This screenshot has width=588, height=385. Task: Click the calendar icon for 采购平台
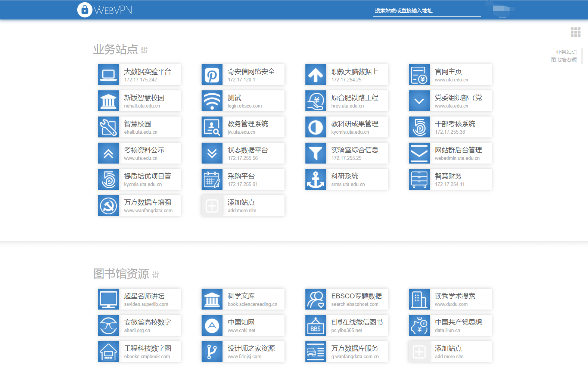click(212, 179)
